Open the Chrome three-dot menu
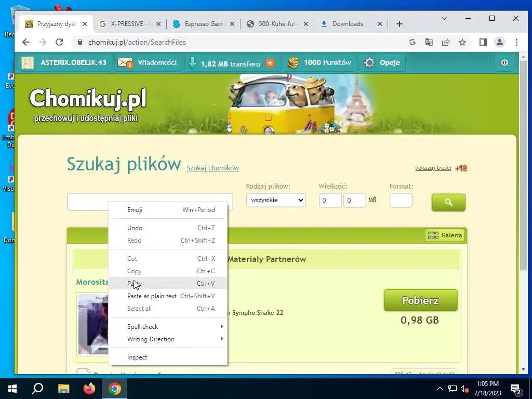Viewport: 532px width, 399px height. 516,42
